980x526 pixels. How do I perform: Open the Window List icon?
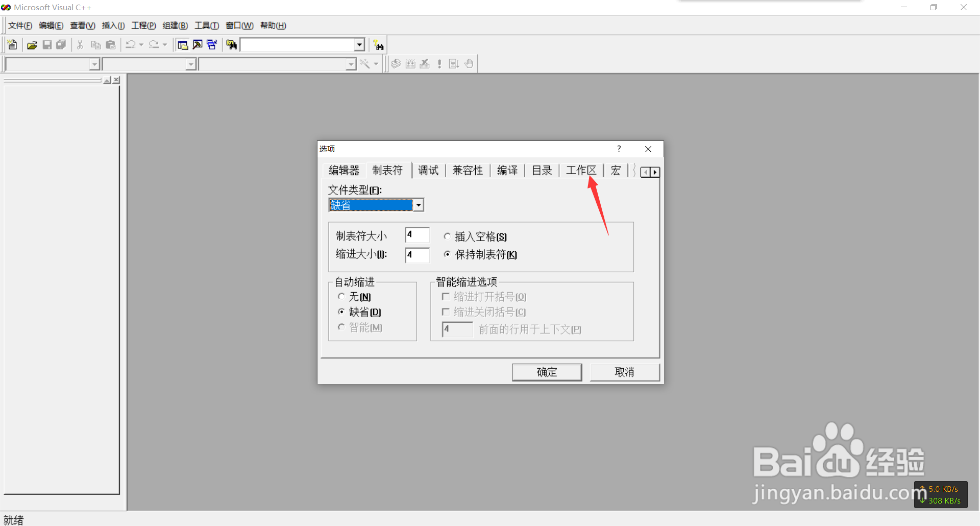[212, 45]
